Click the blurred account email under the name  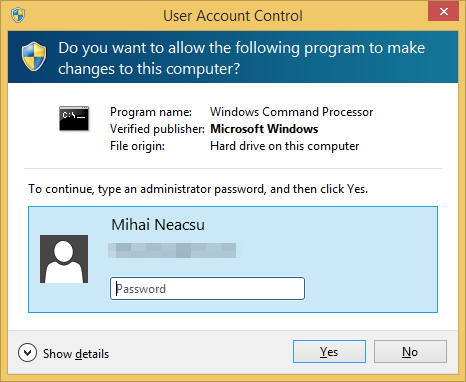[172, 250]
